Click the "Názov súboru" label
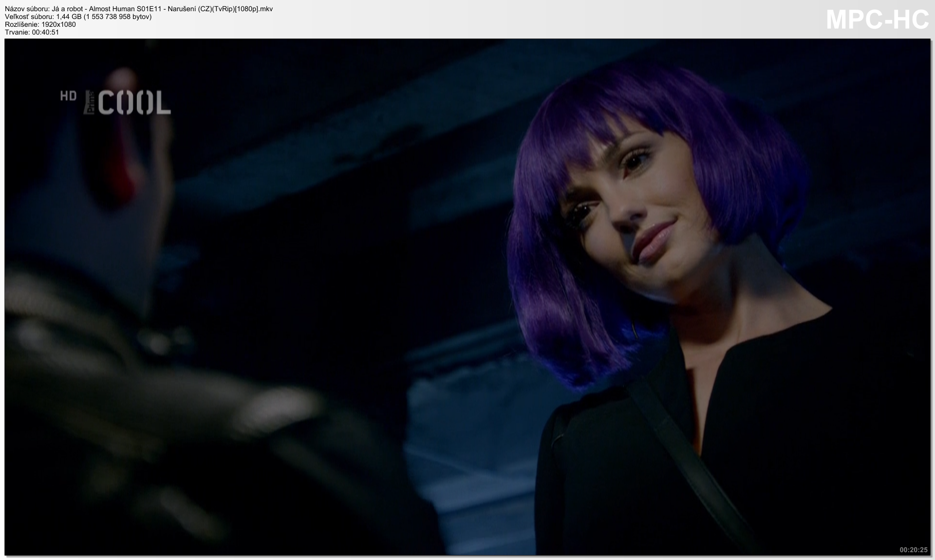Viewport: 935px width, 560px height. click(27, 9)
